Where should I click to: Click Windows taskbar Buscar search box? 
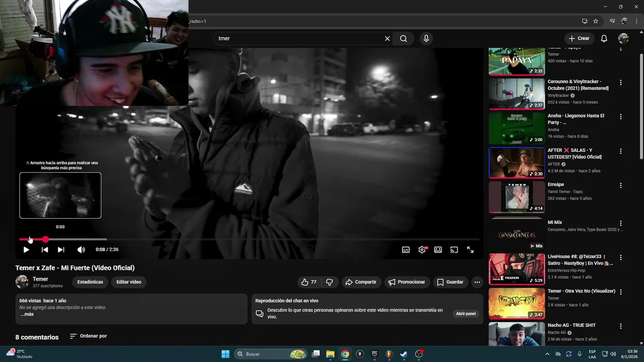tap(271, 354)
